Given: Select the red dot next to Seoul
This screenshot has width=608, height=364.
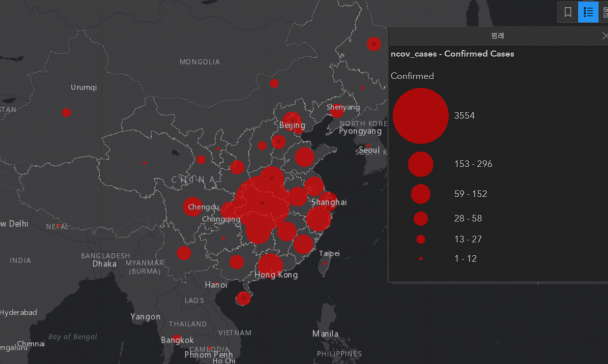Looking at the screenshot, I should click(368, 146).
